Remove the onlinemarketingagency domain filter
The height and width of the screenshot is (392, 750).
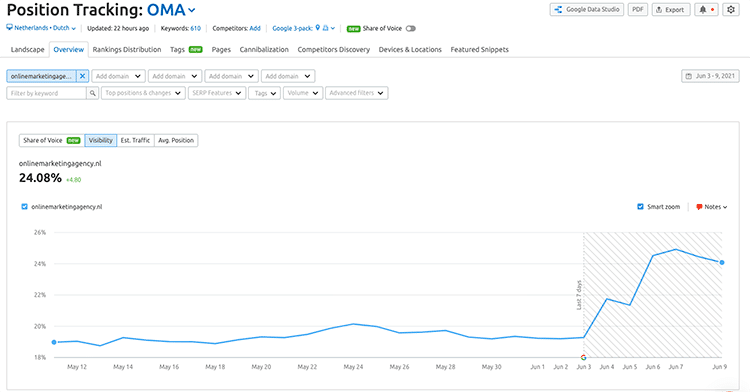[82, 76]
